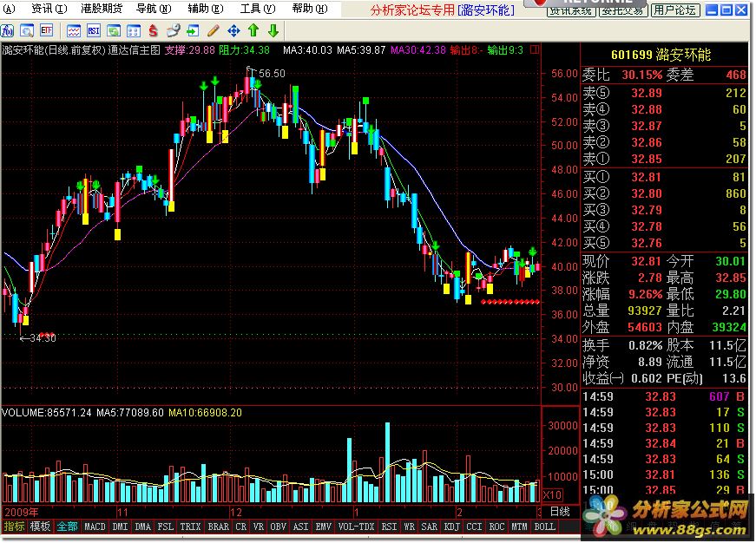Click the red dollar sign icon

pyautogui.click(x=154, y=31)
